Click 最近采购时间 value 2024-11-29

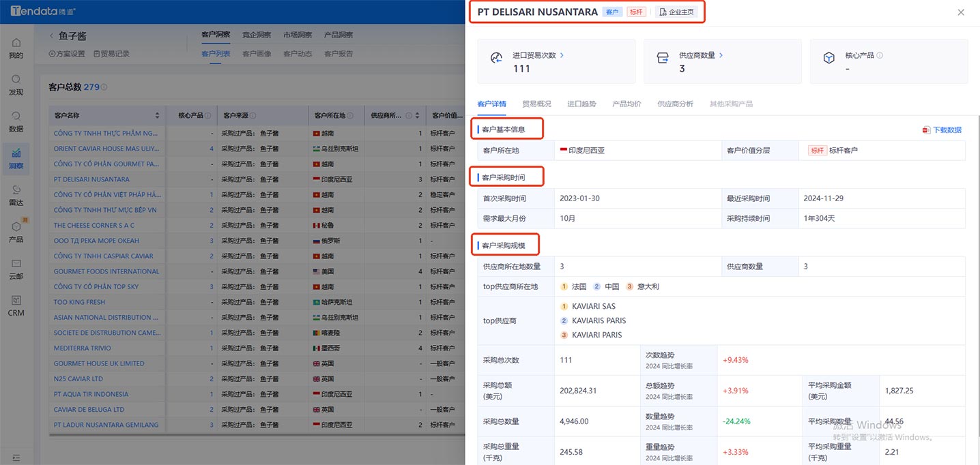click(x=824, y=198)
